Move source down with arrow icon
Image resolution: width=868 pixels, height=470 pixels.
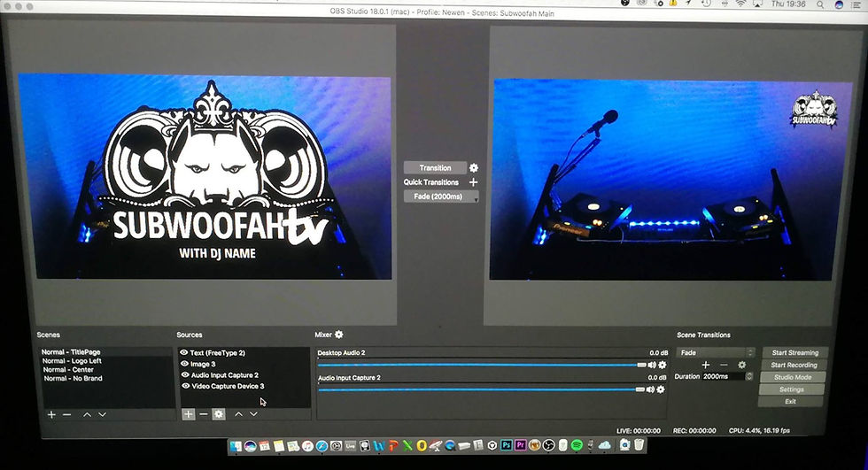point(253,413)
